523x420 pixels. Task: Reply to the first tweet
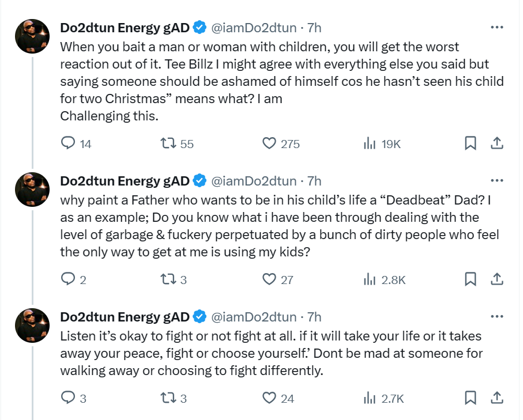point(69,144)
